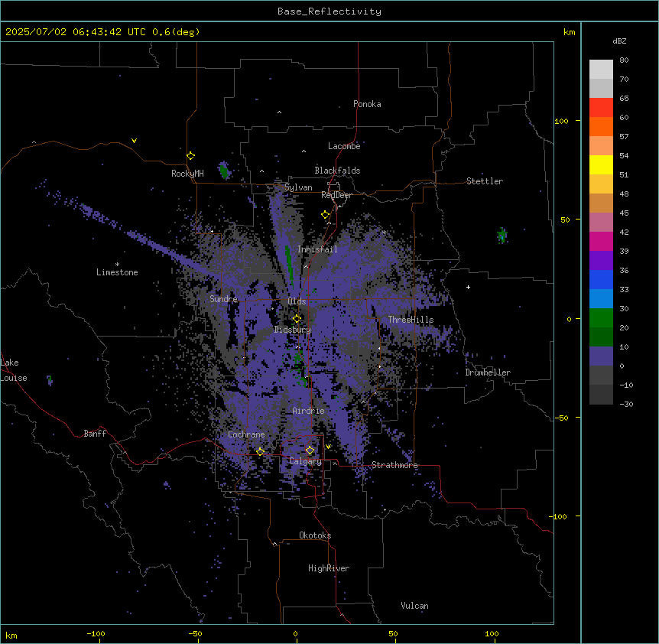The width and height of the screenshot is (659, 644).
Task: Click the yellow diamond marker between Olds and Didsbury
Action: pyautogui.click(x=297, y=319)
